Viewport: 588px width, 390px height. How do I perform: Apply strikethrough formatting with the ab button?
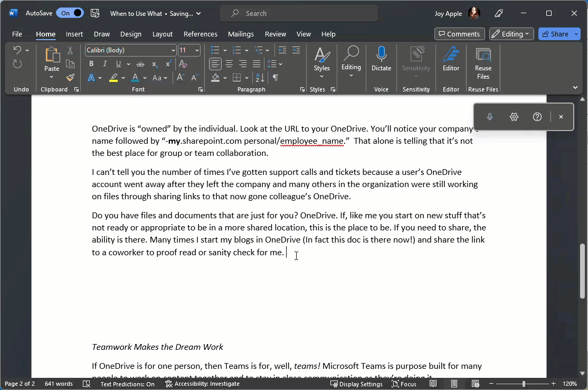click(x=140, y=64)
